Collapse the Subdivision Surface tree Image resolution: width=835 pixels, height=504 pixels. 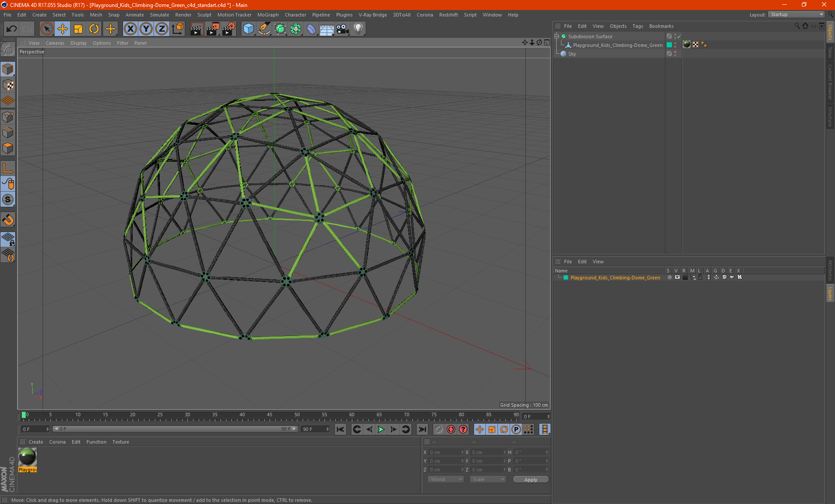pyautogui.click(x=557, y=36)
